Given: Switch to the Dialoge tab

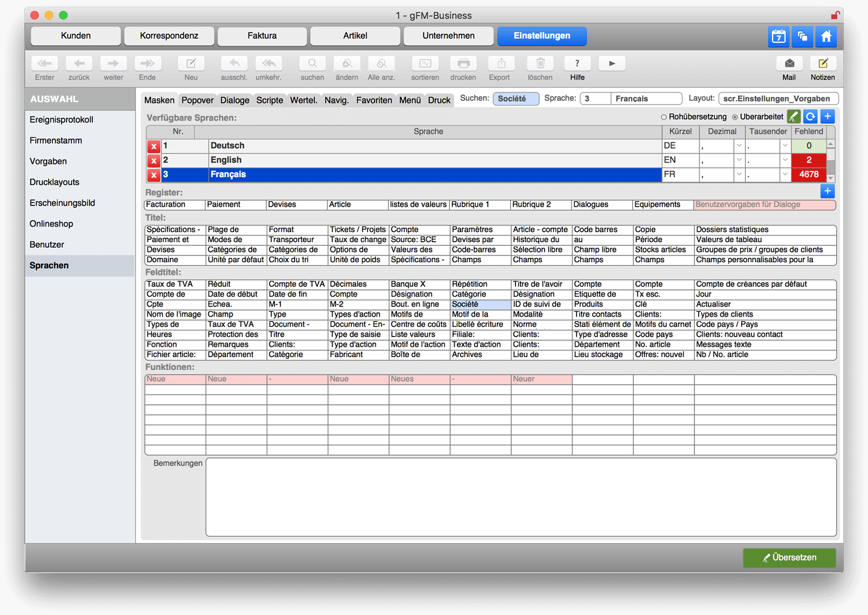Looking at the screenshot, I should point(235,100).
